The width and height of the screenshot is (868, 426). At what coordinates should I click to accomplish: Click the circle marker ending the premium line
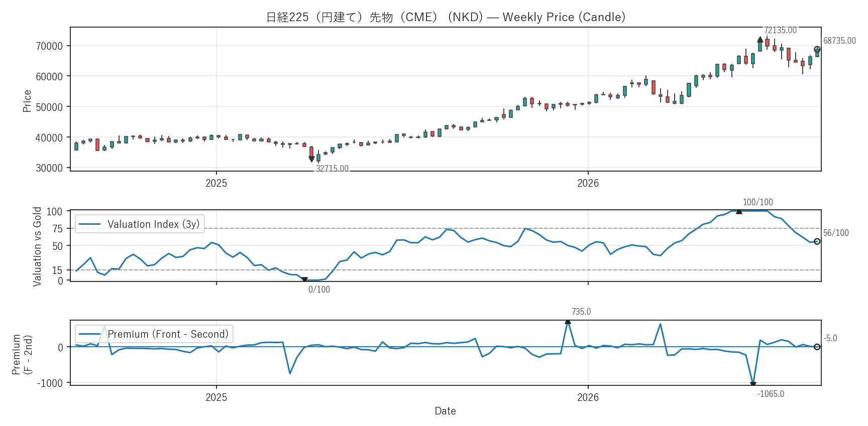point(817,347)
